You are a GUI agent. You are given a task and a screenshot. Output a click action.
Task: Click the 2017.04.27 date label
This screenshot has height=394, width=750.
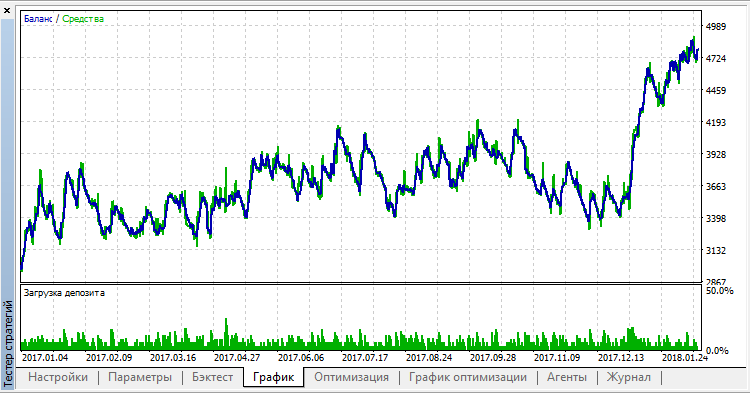coord(237,357)
